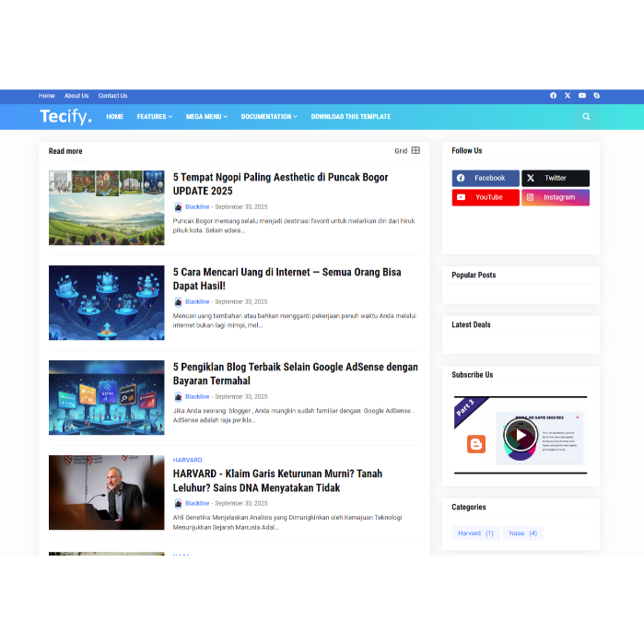Switch to Grid view layout icon
This screenshot has width=644, height=644.
(x=416, y=150)
